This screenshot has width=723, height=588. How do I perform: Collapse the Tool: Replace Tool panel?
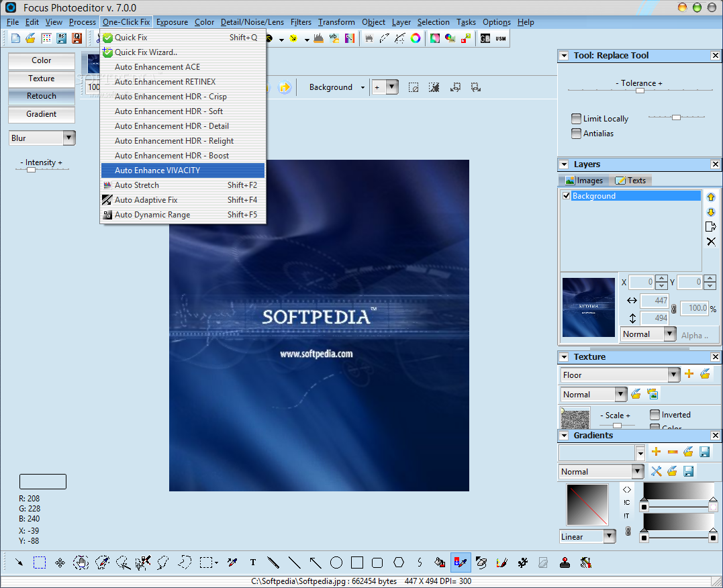[x=563, y=55]
